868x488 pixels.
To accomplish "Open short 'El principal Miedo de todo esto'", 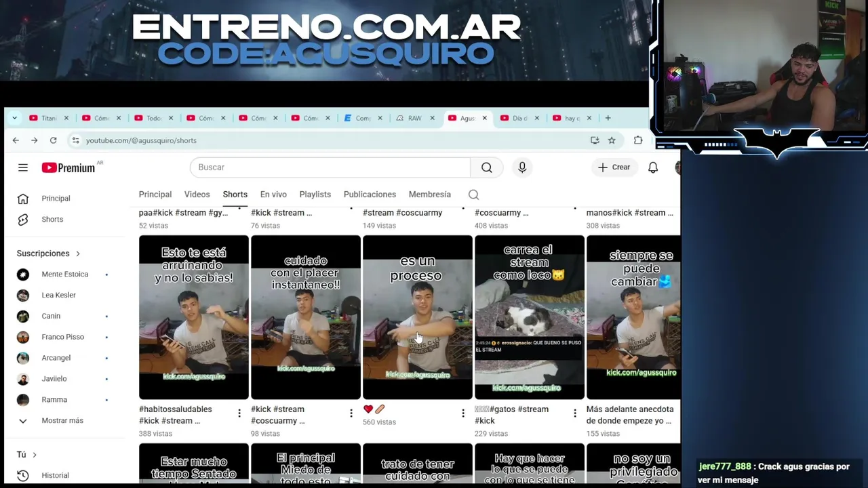I will 306,464.
